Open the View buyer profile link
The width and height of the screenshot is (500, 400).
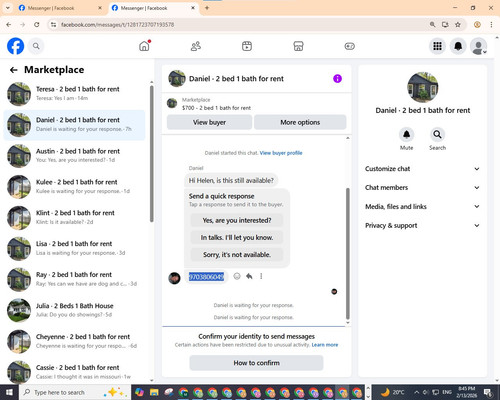click(x=281, y=153)
